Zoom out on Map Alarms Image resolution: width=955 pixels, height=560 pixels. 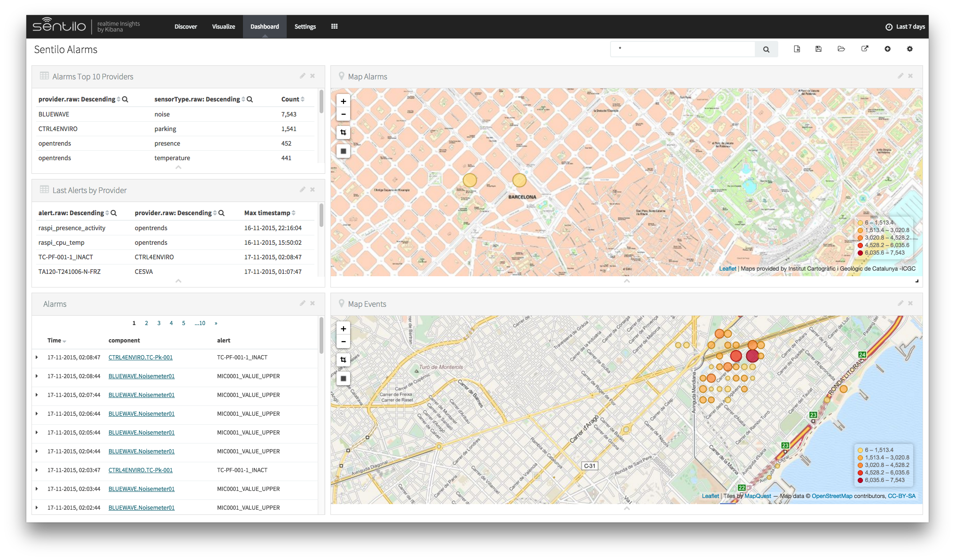point(344,114)
